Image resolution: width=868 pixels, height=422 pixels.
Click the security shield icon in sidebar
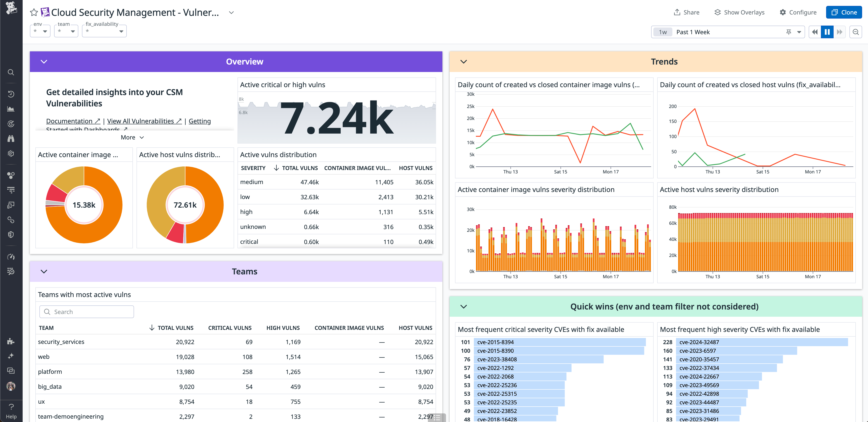(x=11, y=235)
